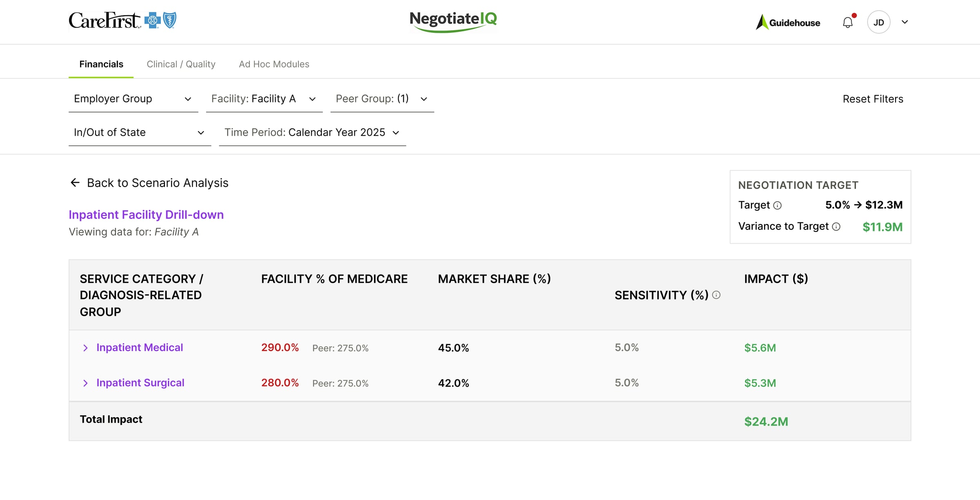The image size is (980, 500).
Task: View the Variance to Target info icon
Action: pos(836,227)
